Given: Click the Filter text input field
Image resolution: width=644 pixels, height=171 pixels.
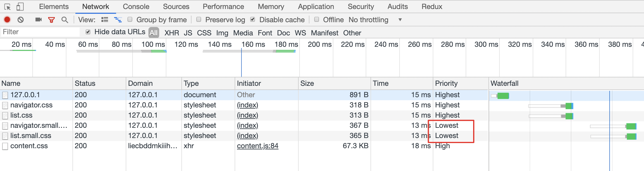Looking at the screenshot, I should (40, 32).
